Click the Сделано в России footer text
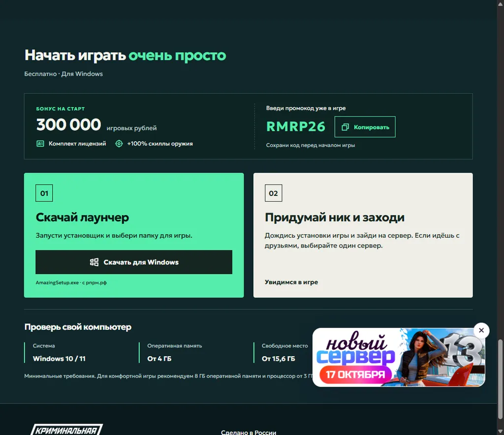Screen dimensions: 504x435 [249, 433]
